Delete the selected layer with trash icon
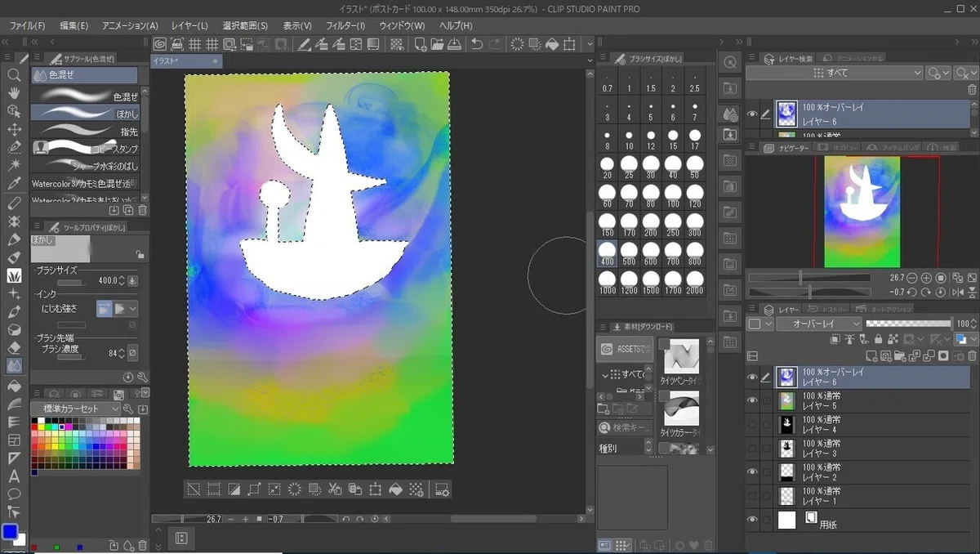Screen dimensions: 980x554 pyautogui.click(x=971, y=355)
